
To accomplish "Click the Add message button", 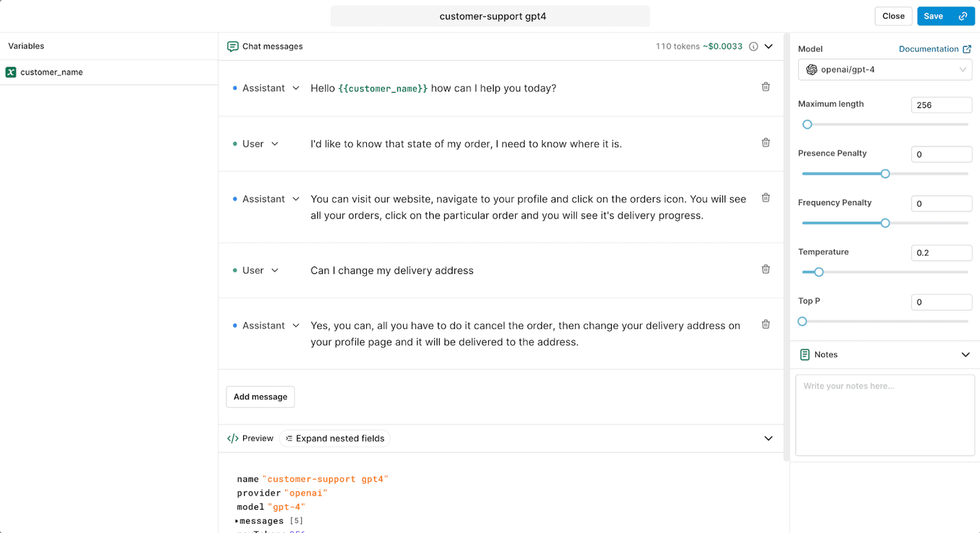I will [x=260, y=397].
